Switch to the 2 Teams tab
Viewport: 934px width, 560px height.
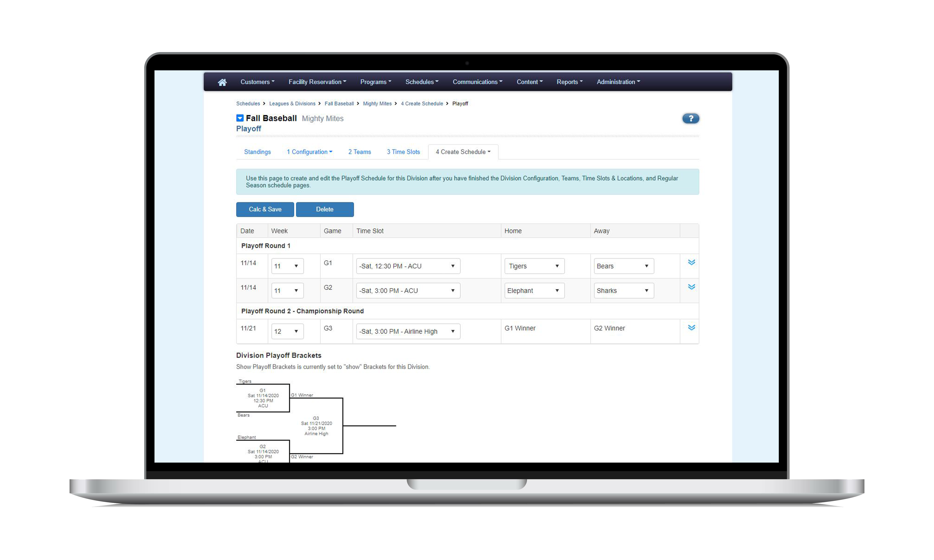pyautogui.click(x=359, y=152)
